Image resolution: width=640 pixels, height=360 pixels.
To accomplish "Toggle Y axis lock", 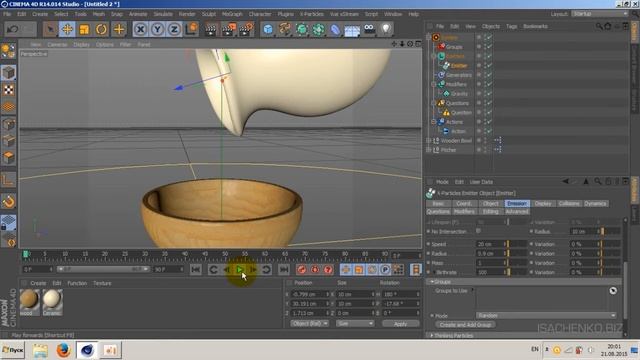I will [x=158, y=29].
